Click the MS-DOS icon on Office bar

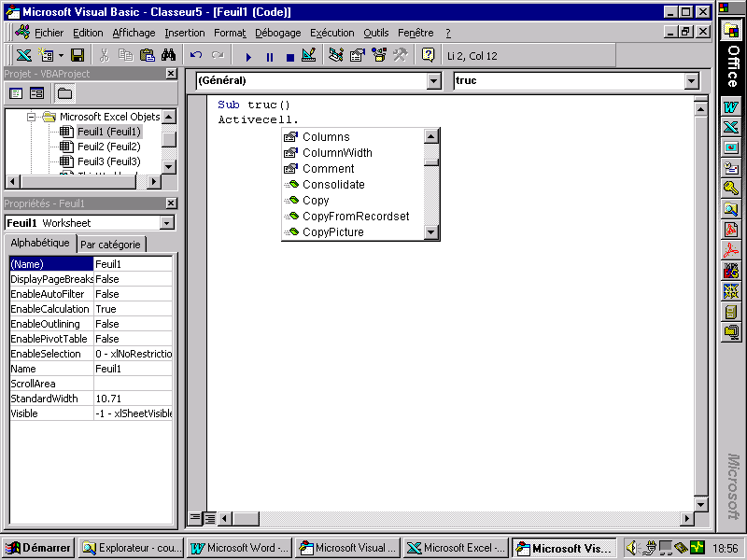tap(731, 270)
